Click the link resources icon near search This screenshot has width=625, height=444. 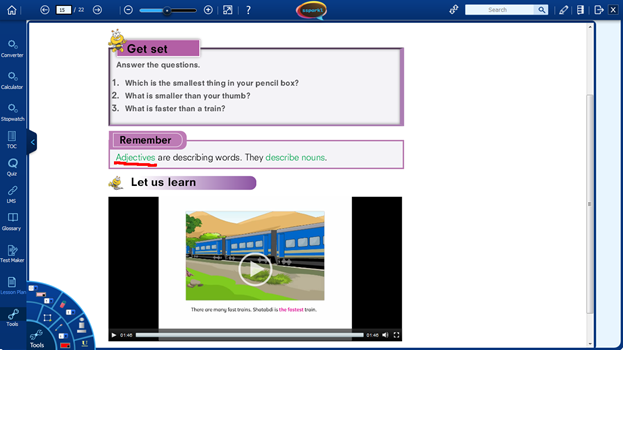pos(454,10)
